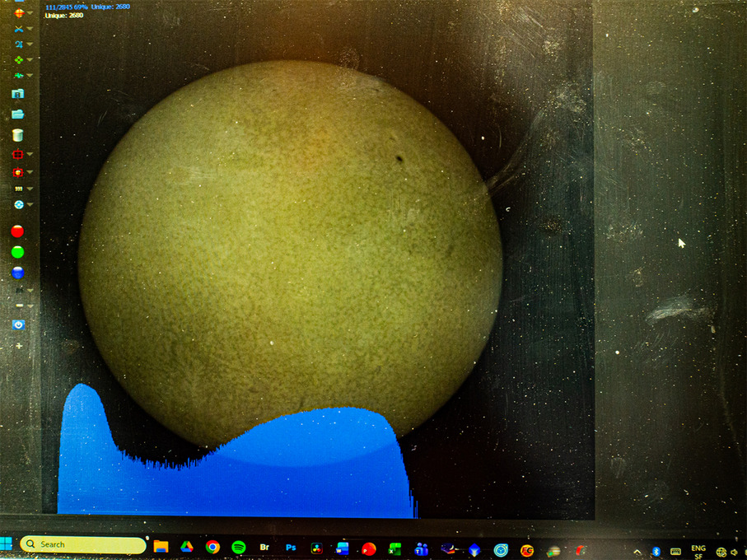Click the taskbar Search box
This screenshot has width=747, height=560.
point(82,544)
